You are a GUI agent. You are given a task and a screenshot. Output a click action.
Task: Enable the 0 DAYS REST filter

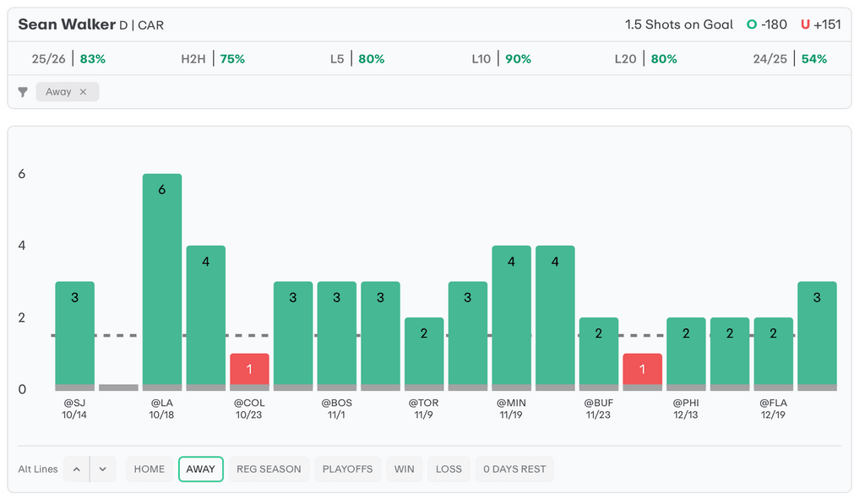pyautogui.click(x=514, y=469)
